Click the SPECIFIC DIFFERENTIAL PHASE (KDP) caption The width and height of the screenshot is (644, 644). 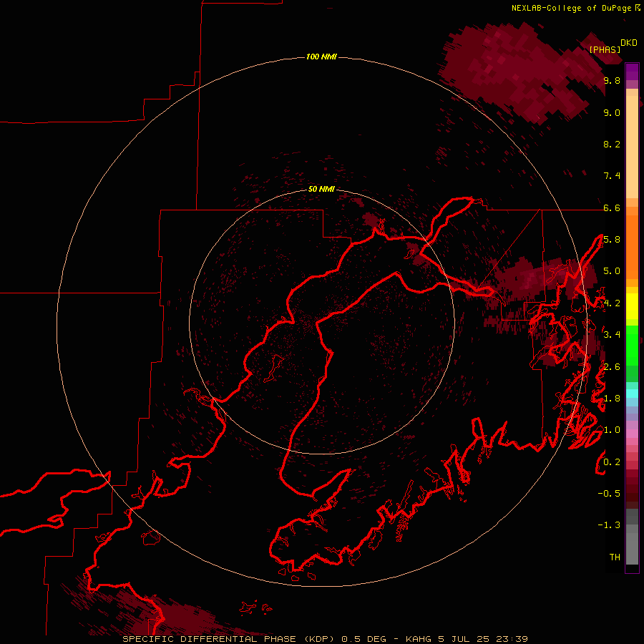[x=229, y=639]
